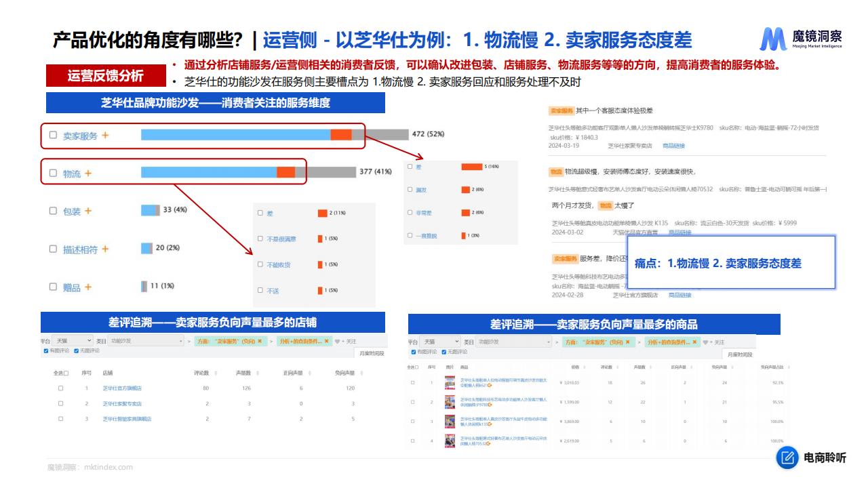
Task: Check the 不是很满意 keyword checkbox
Action: [260, 239]
